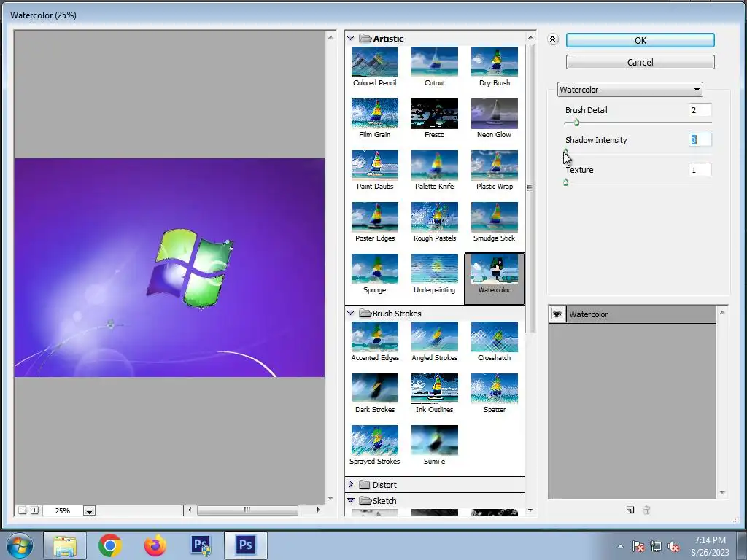Zoom in the preview with plus button
The width and height of the screenshot is (747, 560).
(x=34, y=510)
